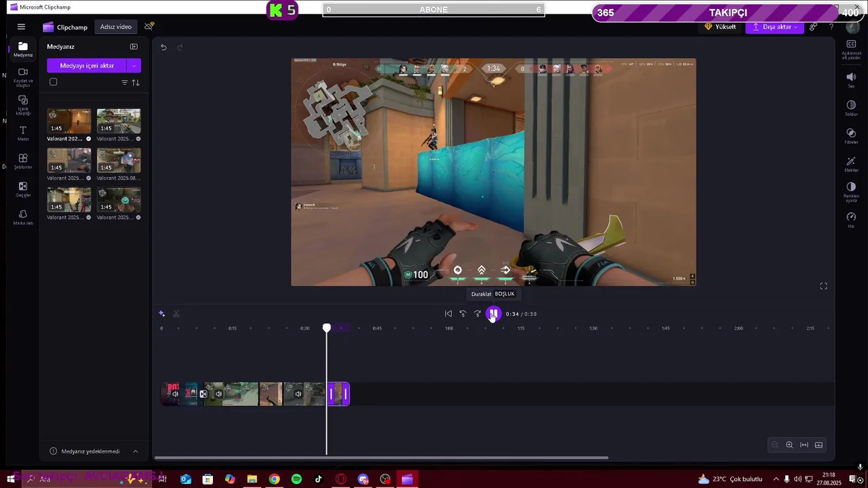This screenshot has width=868, height=488.
Task: Click the Yükselt upgrade button
Action: [720, 27]
